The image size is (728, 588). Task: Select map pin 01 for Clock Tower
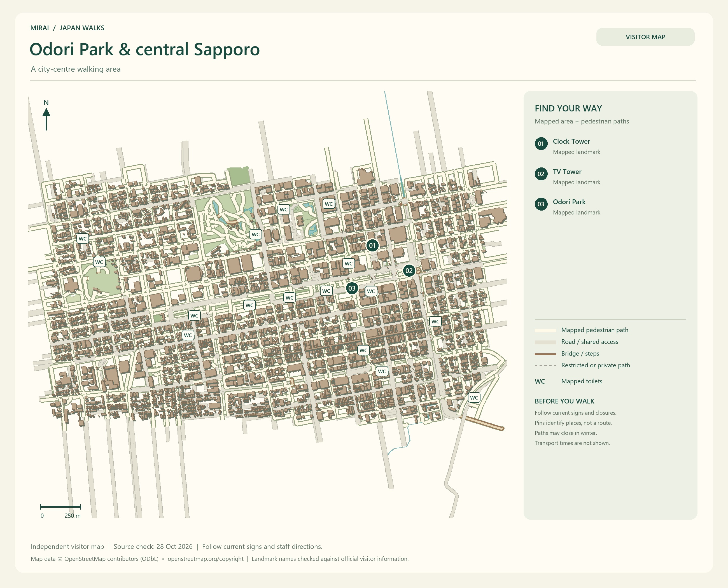[372, 246]
